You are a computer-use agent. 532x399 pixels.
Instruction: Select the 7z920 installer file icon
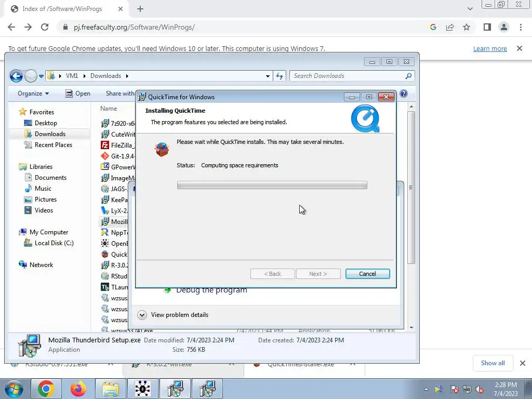[105, 123]
